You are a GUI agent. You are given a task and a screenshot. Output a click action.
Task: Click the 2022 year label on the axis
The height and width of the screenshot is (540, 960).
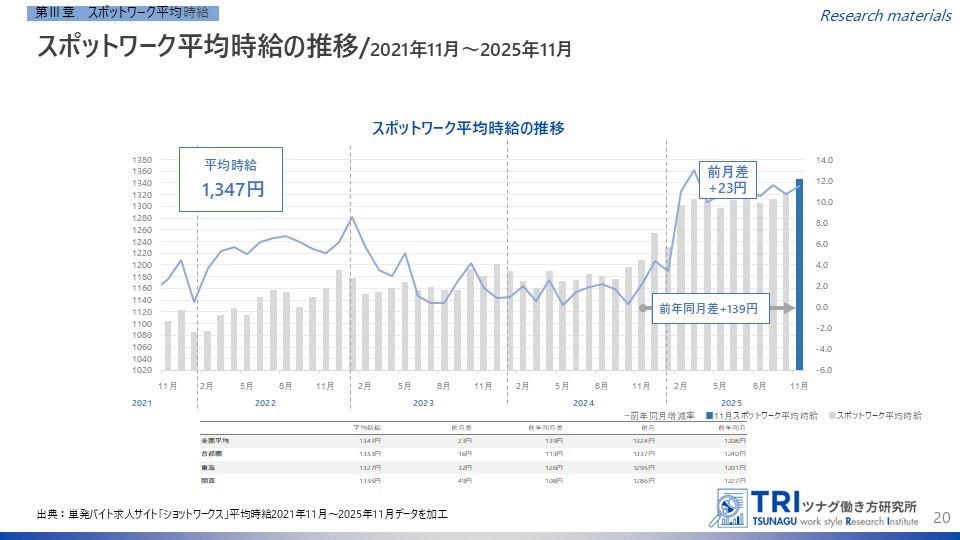(x=265, y=402)
